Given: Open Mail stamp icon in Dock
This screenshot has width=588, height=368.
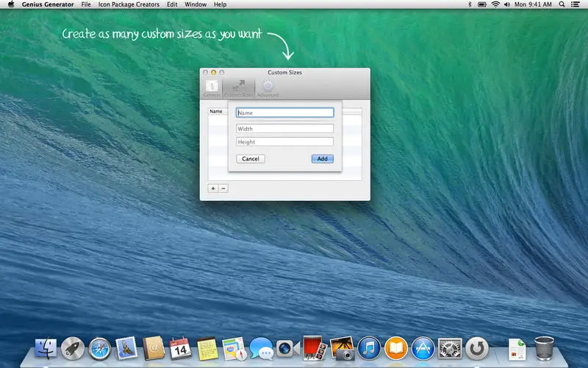Looking at the screenshot, I should click(126, 347).
